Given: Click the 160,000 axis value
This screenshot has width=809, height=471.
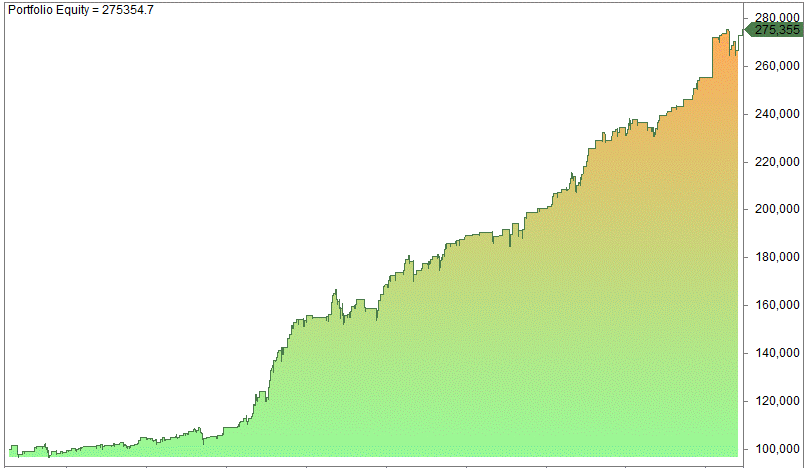Looking at the screenshot, I should (x=777, y=306).
